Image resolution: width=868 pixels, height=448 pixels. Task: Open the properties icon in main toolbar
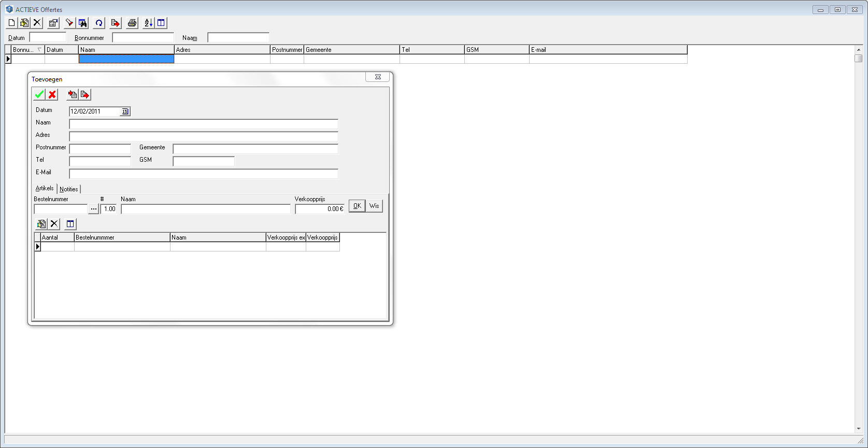[x=53, y=23]
